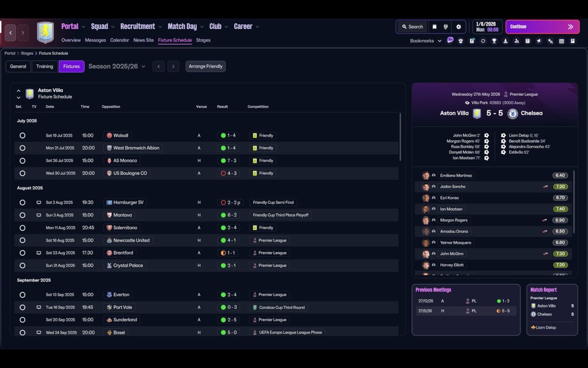Click the TV icon on Hamburger SV row

point(39,202)
